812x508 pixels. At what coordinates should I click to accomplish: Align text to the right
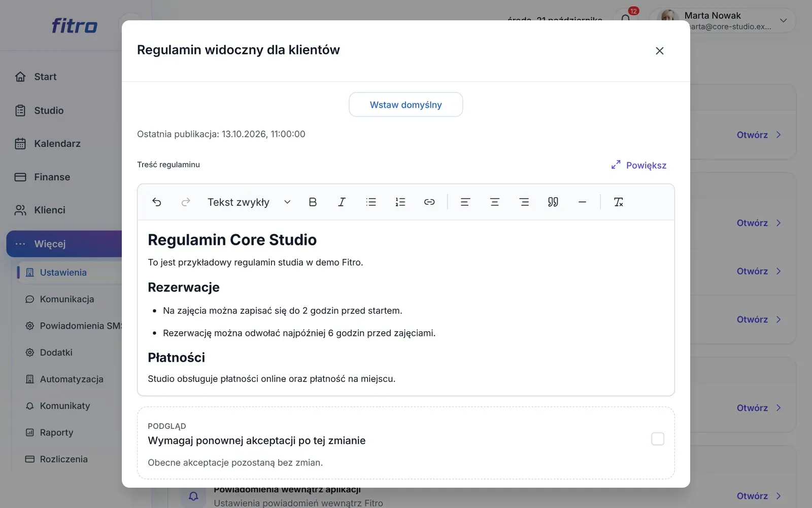point(524,202)
